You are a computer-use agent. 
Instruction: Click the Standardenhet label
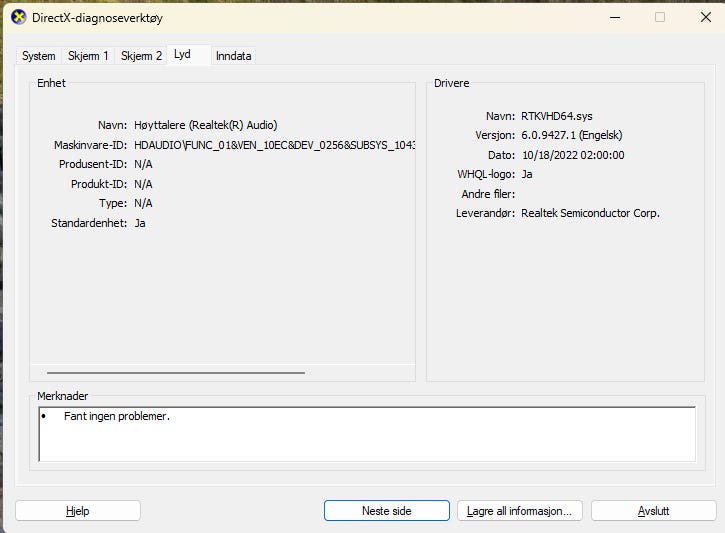pyautogui.click(x=89, y=223)
